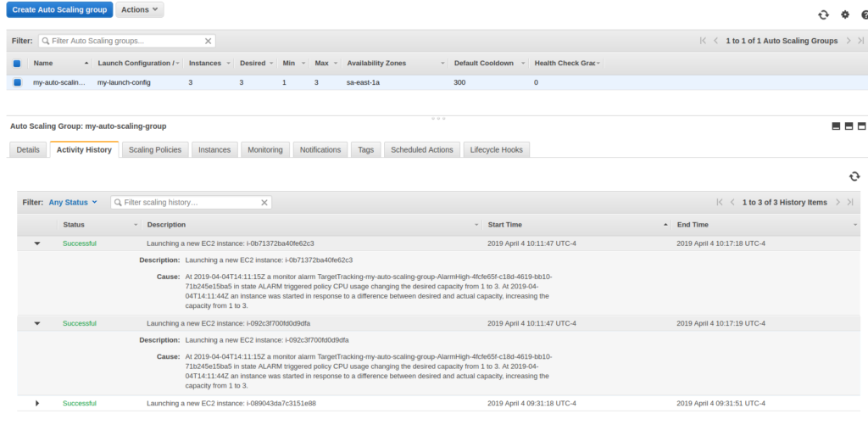Select the Default Cooldown value 300

(x=460, y=82)
